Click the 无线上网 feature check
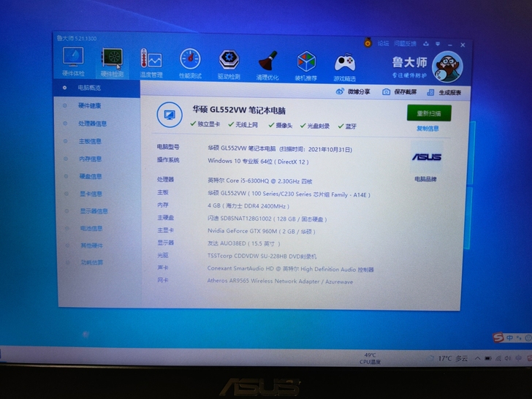Screen dimensions: 532x399 click(243, 125)
